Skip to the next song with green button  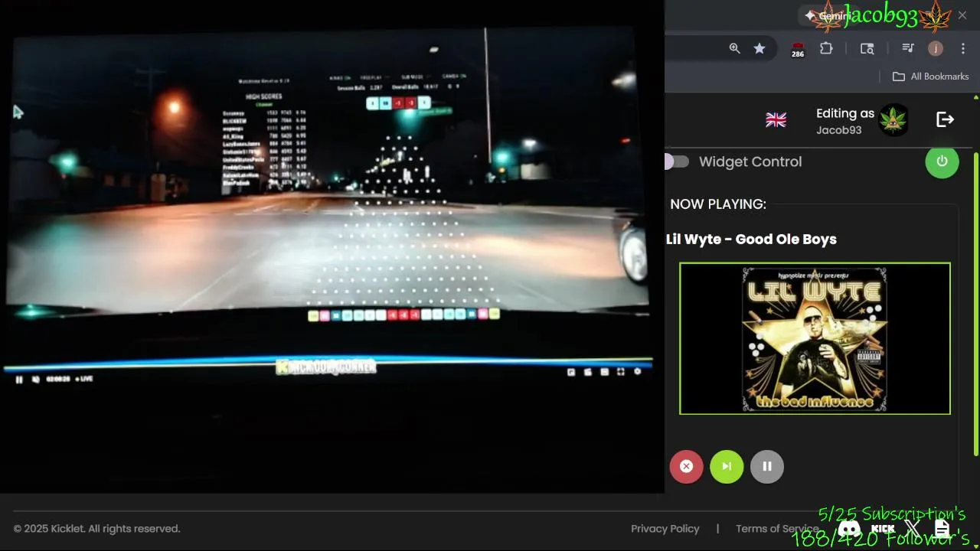click(727, 466)
